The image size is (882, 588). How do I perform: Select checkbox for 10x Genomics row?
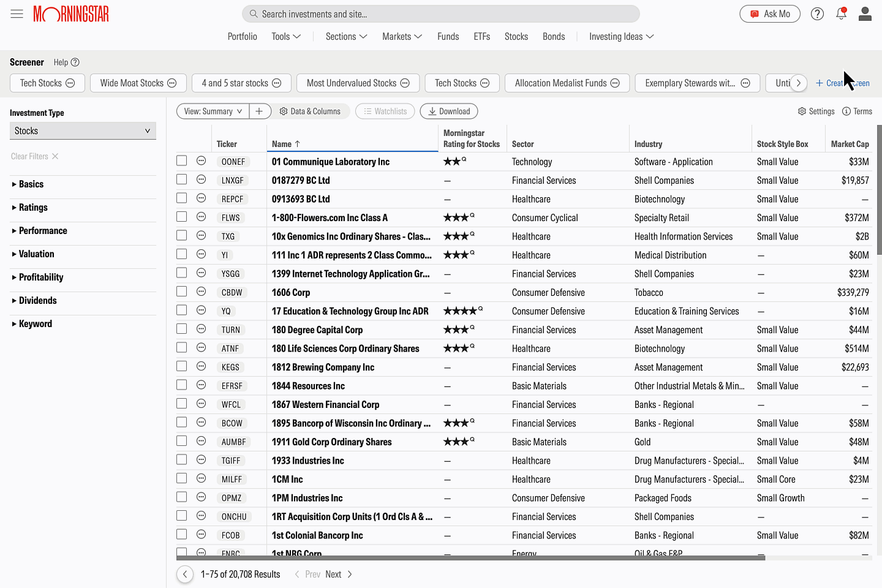(x=181, y=235)
